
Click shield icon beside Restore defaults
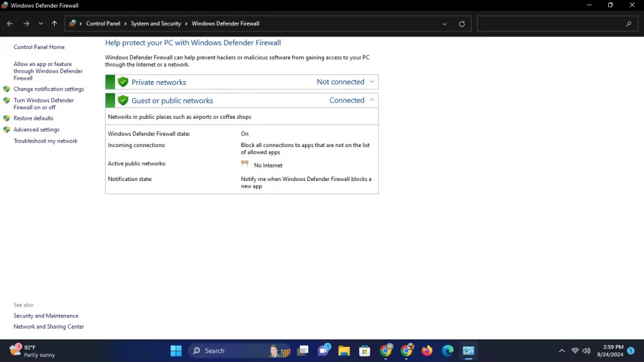click(6, 118)
